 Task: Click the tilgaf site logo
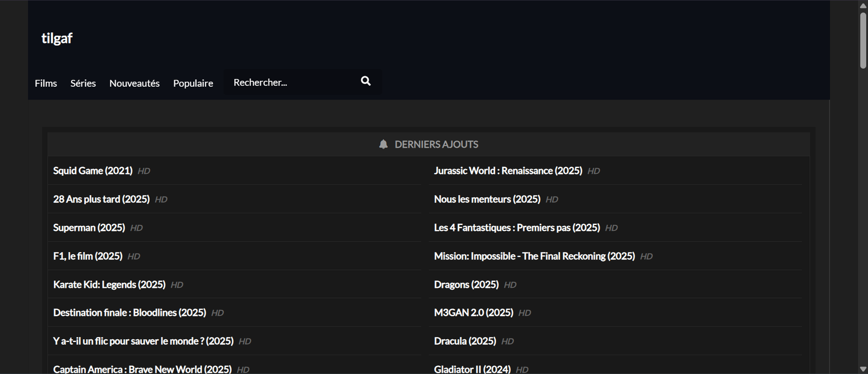point(57,38)
